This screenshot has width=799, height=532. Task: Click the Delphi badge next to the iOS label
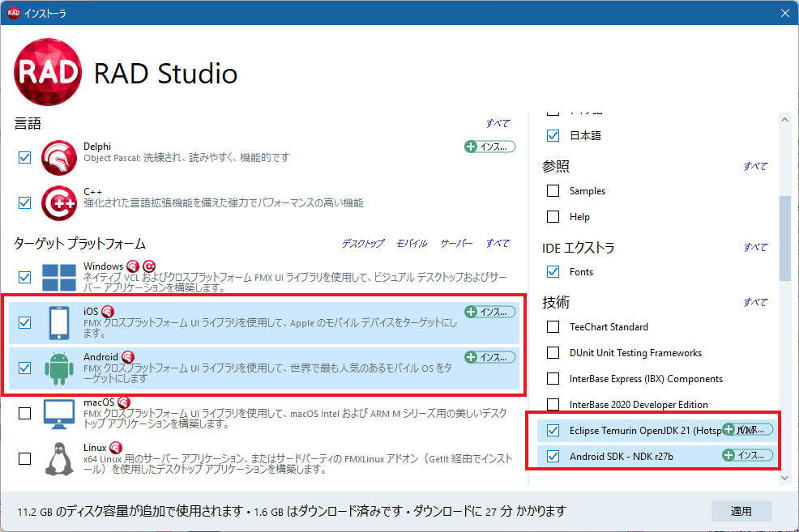click(108, 312)
